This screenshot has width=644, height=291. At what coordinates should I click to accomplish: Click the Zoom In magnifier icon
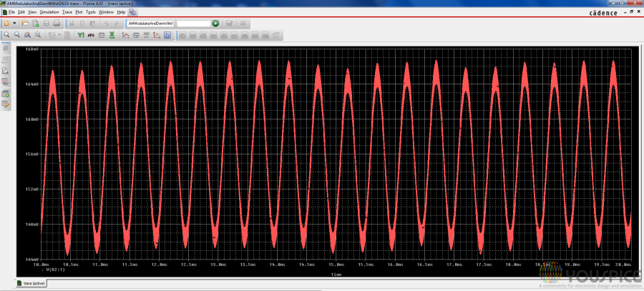(7, 35)
